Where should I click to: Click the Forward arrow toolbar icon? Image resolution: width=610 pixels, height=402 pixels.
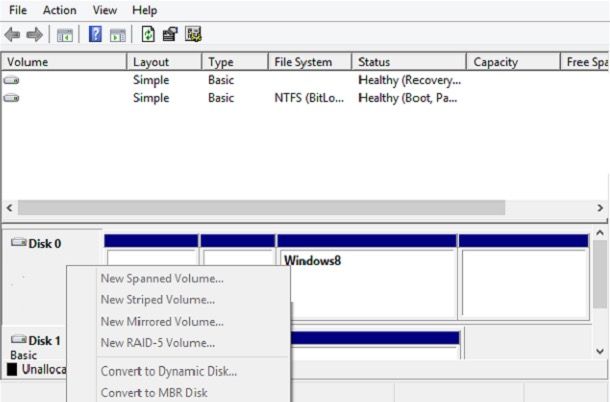click(34, 34)
